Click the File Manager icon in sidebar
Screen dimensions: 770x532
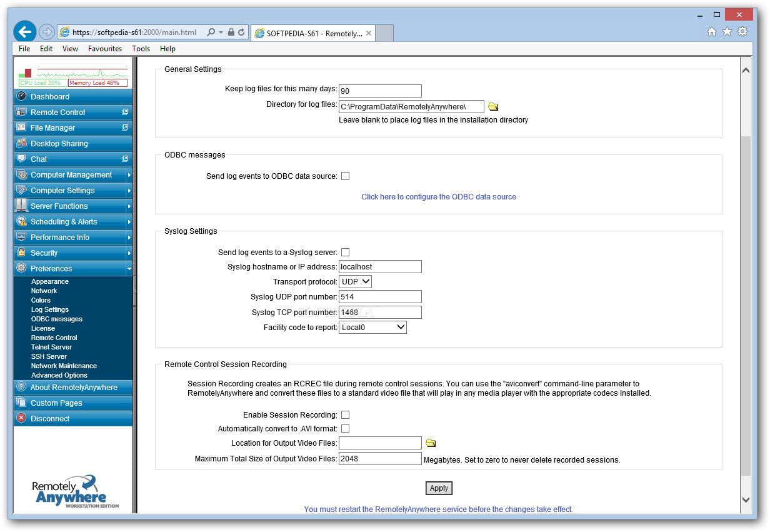(x=21, y=128)
